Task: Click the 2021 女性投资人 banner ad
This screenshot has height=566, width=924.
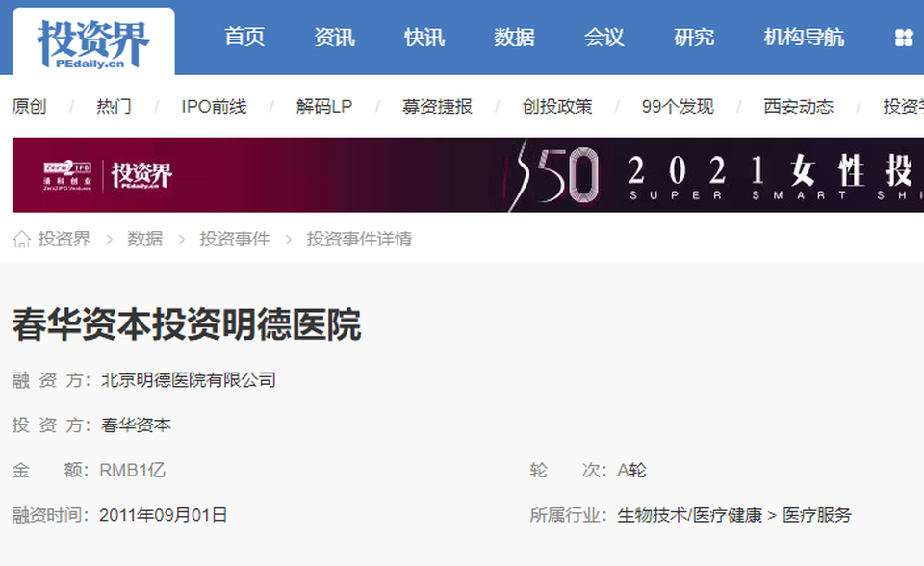Action: (x=468, y=174)
